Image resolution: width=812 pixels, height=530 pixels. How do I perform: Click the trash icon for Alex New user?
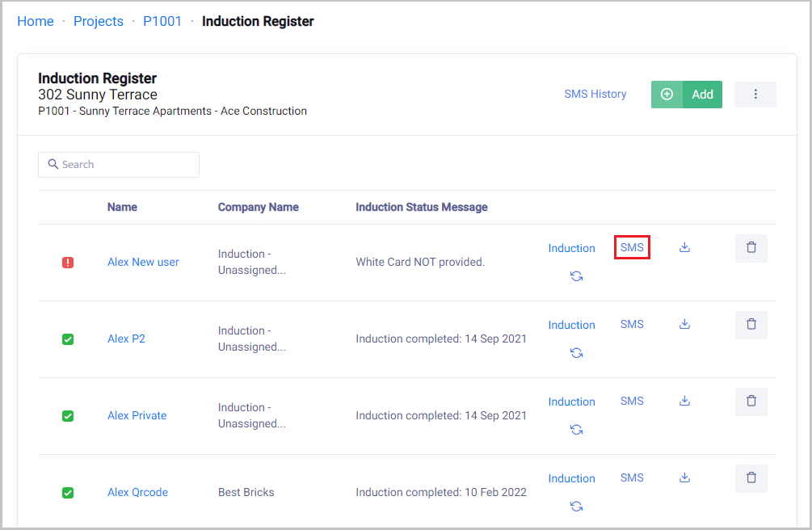(x=751, y=247)
